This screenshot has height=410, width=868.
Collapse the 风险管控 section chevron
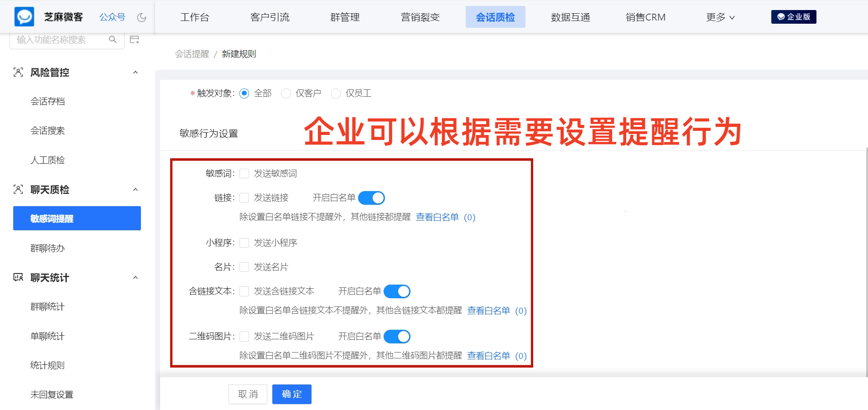pyautogui.click(x=135, y=72)
